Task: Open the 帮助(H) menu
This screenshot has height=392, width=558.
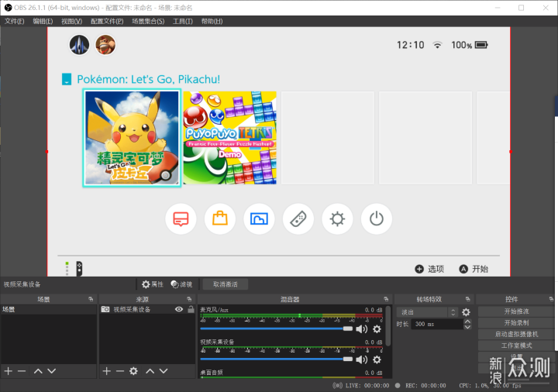Action: [212, 22]
